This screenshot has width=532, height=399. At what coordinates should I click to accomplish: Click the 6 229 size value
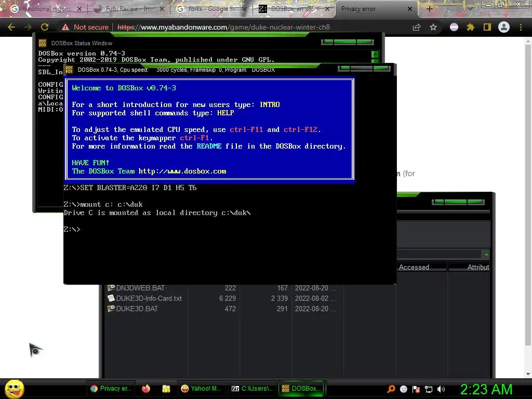[228, 298]
